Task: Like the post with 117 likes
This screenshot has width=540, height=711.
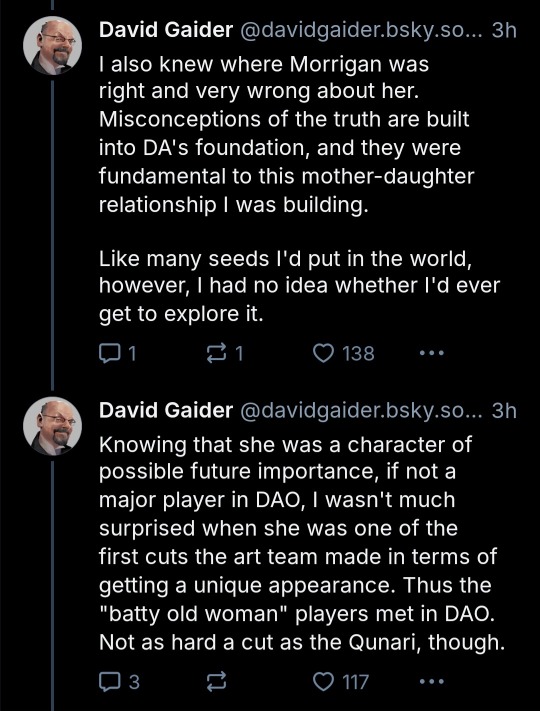Action: click(341, 682)
